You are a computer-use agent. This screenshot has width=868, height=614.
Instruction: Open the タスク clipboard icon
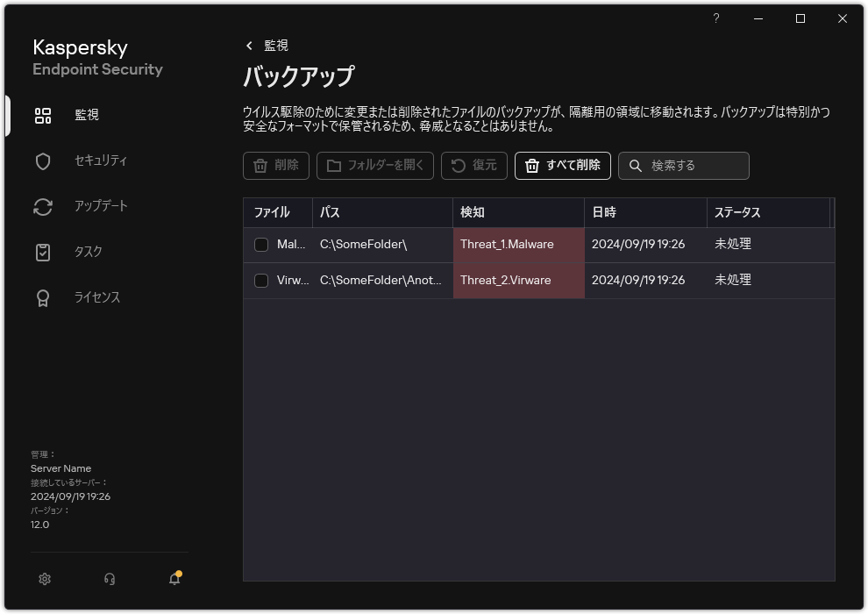coord(42,252)
